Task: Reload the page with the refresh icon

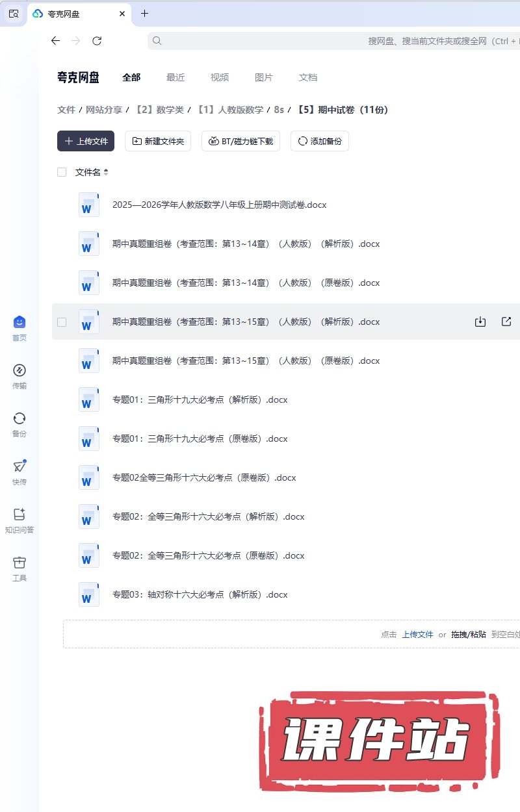Action: pyautogui.click(x=97, y=41)
